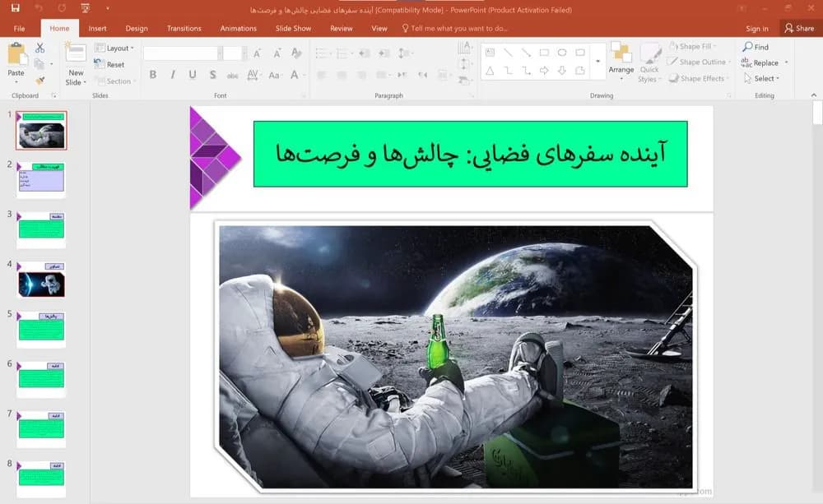Select the Oval shape
823x504 pixels.
561,53
